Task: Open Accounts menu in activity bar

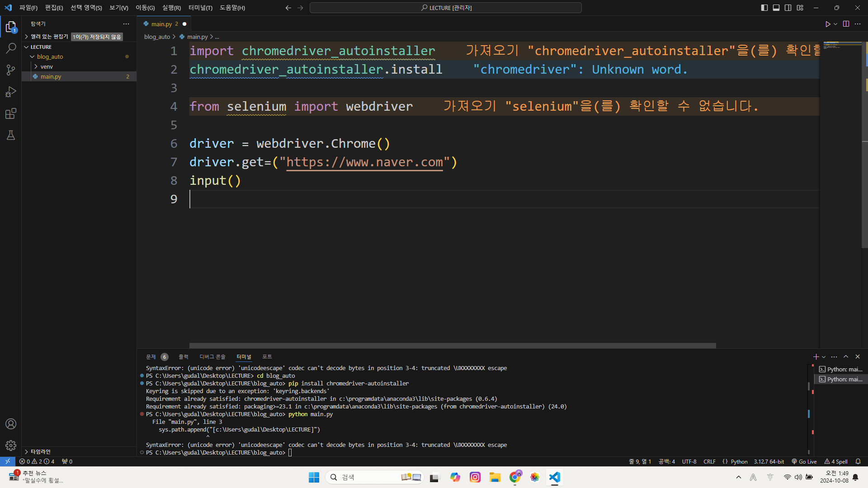Action: (x=11, y=424)
